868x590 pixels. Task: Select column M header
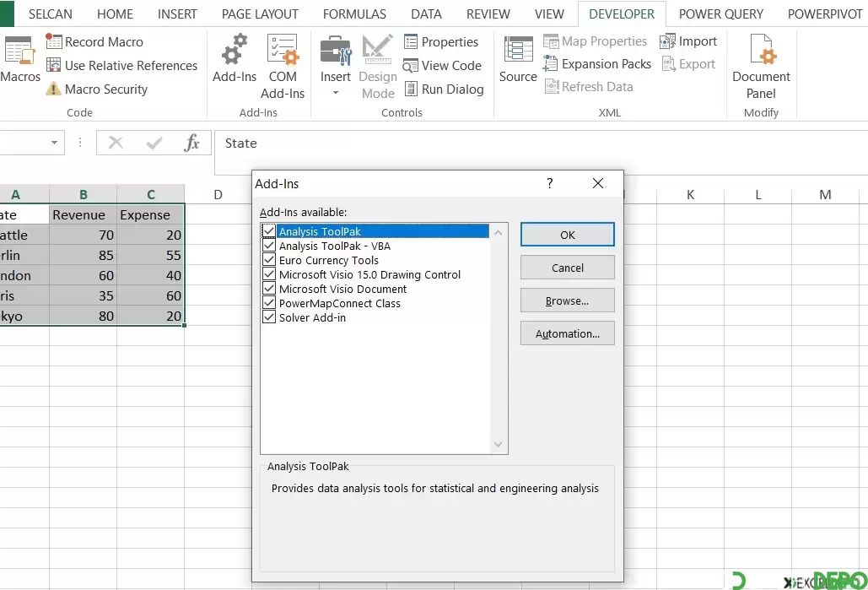[825, 194]
